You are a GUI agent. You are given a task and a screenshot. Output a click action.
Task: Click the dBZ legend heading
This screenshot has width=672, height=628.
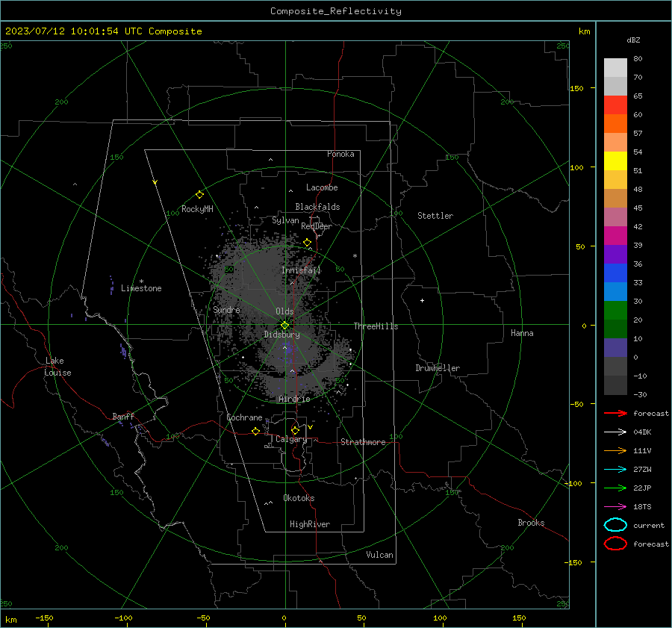coord(633,40)
